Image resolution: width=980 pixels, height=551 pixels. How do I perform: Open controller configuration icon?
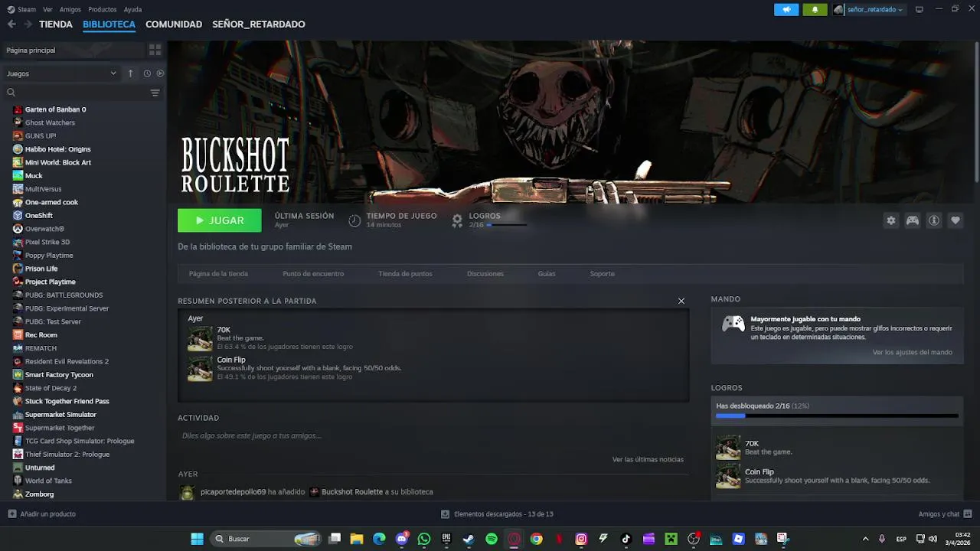(x=913, y=220)
